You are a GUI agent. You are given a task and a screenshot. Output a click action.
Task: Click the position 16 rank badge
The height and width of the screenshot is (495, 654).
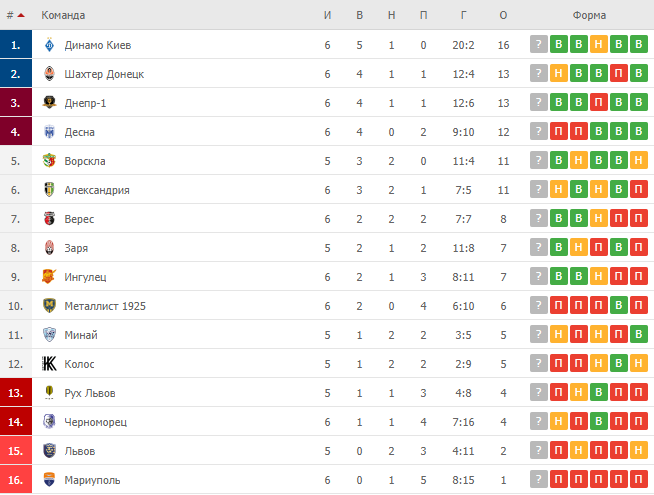pos(16,480)
